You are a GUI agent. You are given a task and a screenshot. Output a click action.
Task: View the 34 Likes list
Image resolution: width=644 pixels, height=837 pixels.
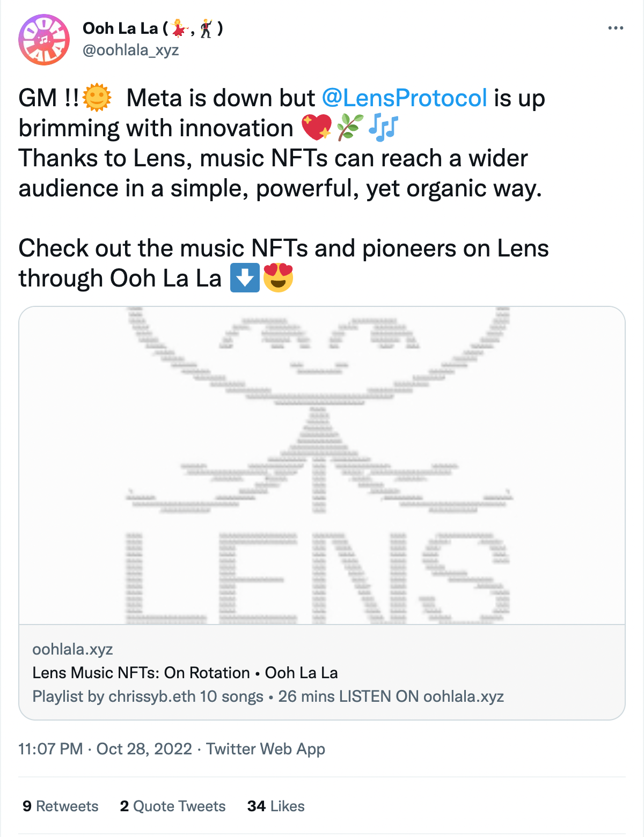(275, 806)
